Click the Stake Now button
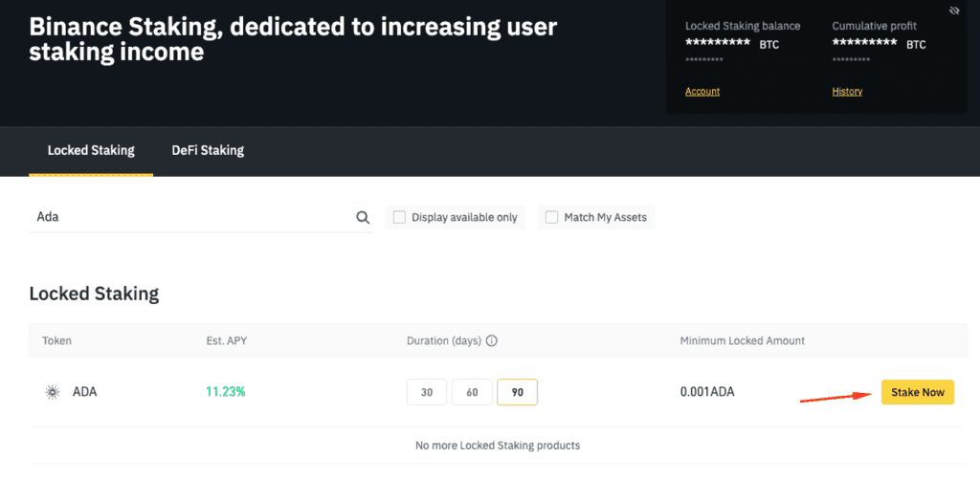Image resolution: width=980 pixels, height=479 pixels. [x=918, y=392]
